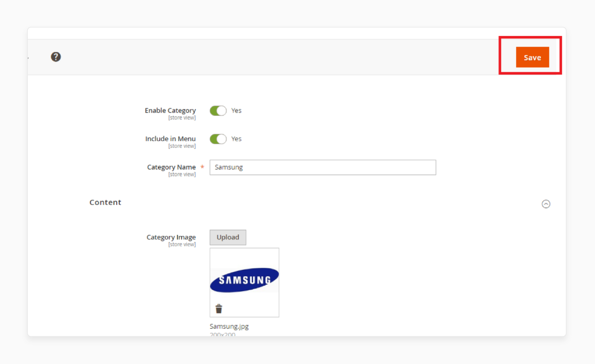Screen dimensions: 595x364
Task: Focus the Category Name field containing Samsung
Action: click(x=323, y=167)
